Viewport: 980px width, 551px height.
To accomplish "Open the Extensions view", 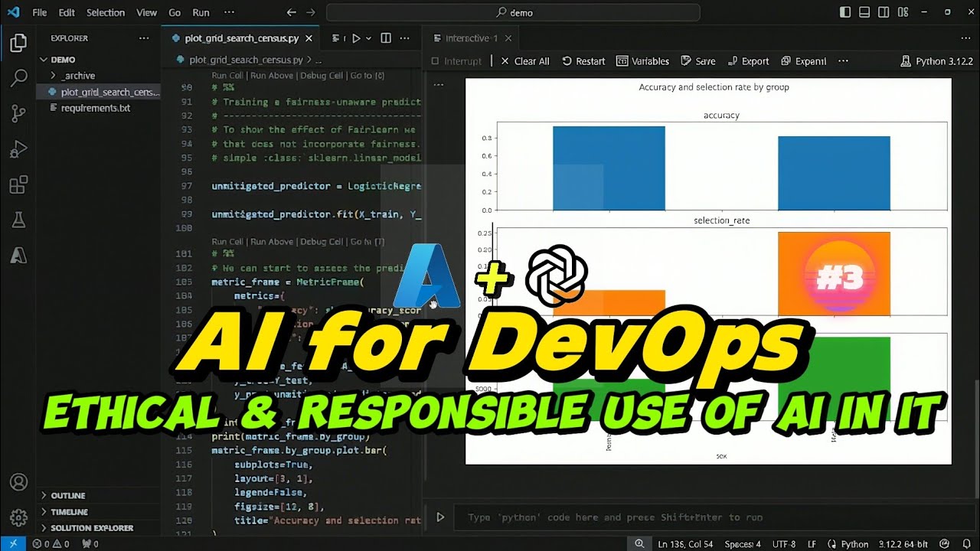I will coord(18,185).
